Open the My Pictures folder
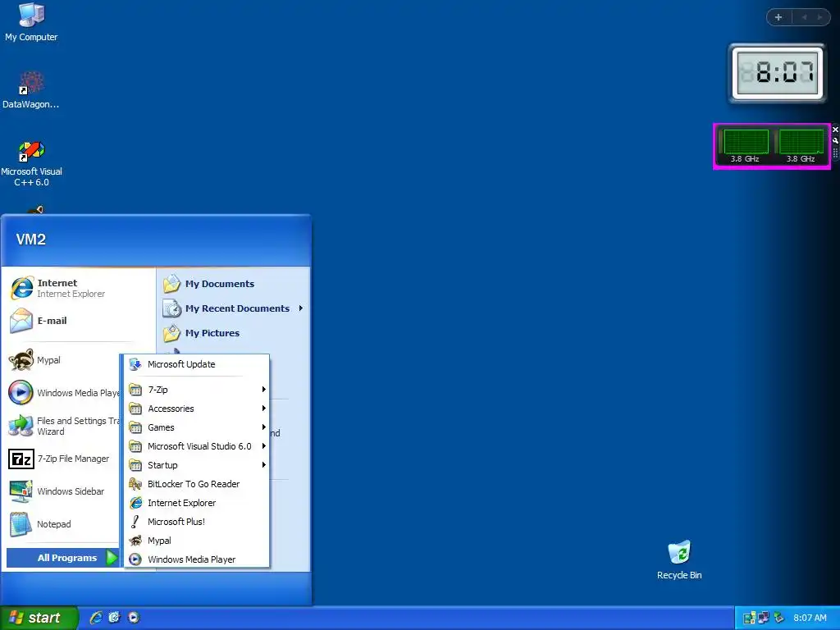840x630 pixels. [x=234, y=333]
